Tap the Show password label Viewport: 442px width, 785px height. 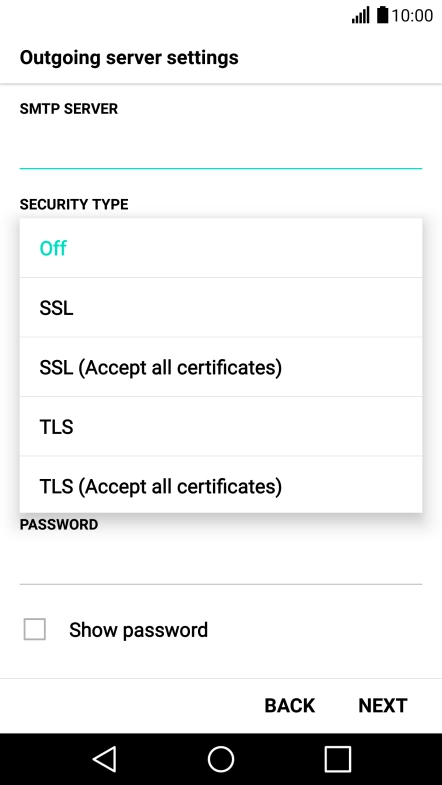coord(138,630)
